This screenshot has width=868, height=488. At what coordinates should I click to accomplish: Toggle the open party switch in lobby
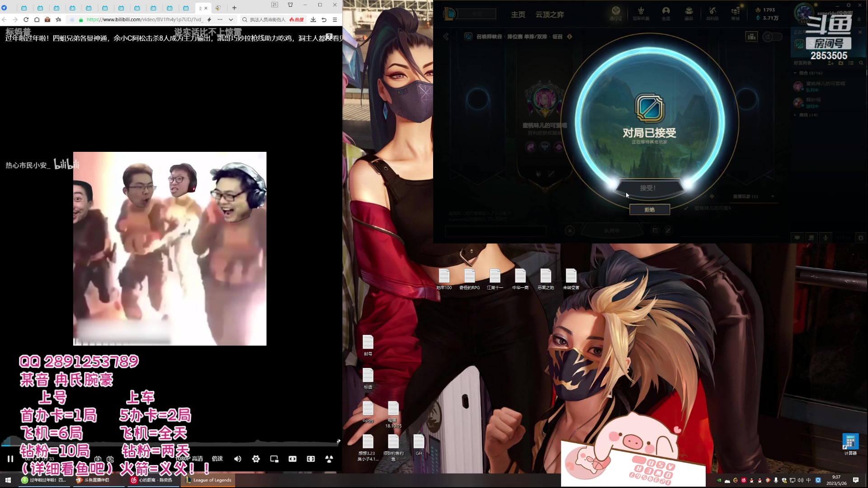(x=772, y=37)
